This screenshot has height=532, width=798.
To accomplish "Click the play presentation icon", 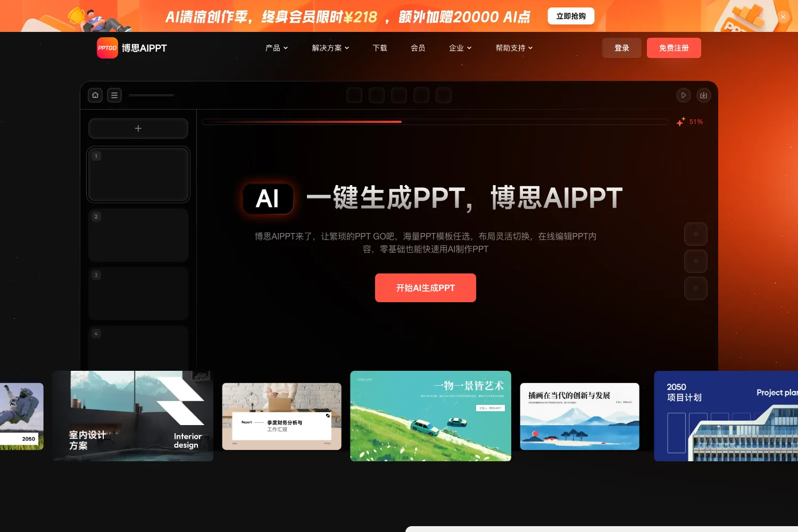I will point(684,95).
